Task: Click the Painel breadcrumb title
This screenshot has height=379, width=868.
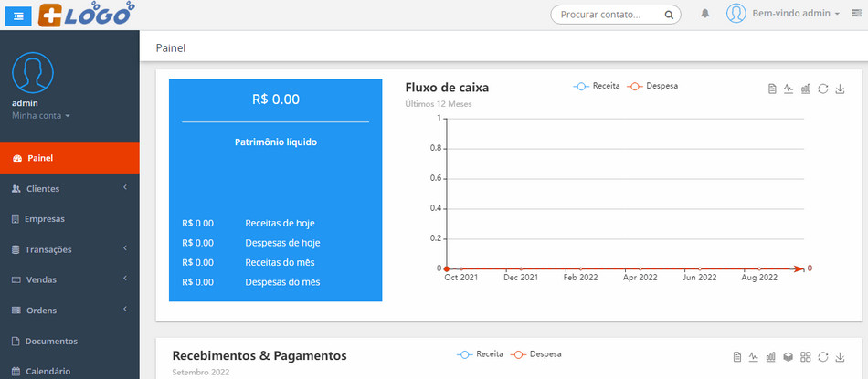Action: (x=171, y=48)
